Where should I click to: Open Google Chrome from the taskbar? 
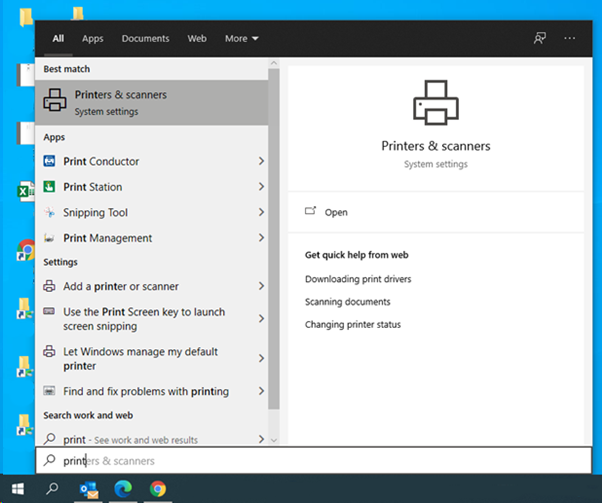tap(158, 489)
